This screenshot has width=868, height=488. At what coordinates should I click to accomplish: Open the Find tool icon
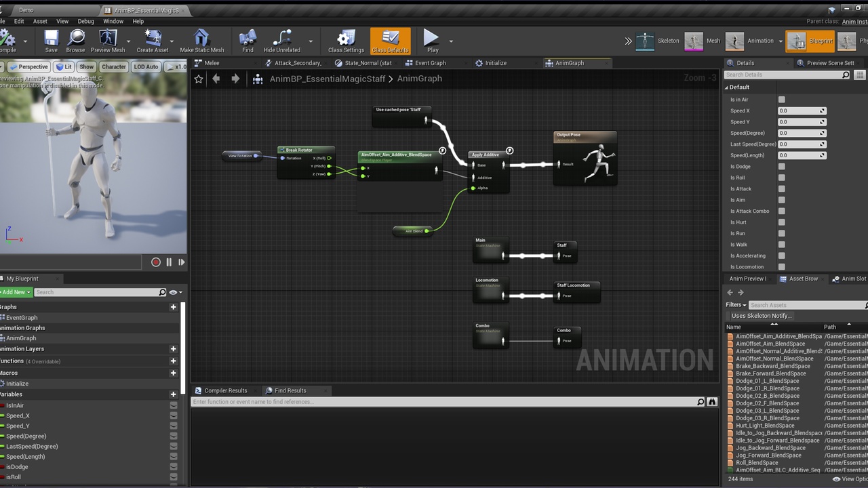248,41
